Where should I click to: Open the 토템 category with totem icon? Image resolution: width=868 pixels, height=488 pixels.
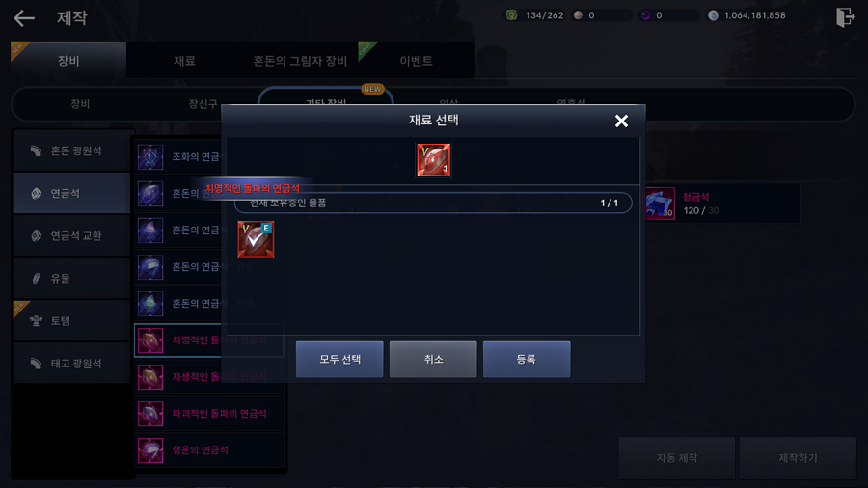[71, 321]
